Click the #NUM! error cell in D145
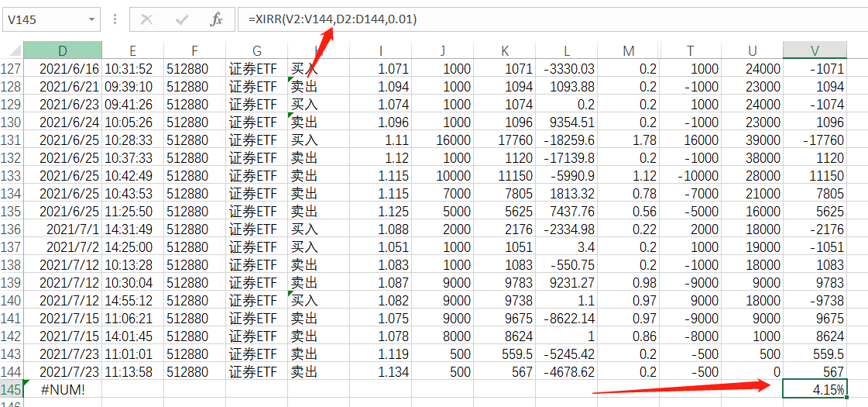The height and width of the screenshot is (407, 868). 63,389
